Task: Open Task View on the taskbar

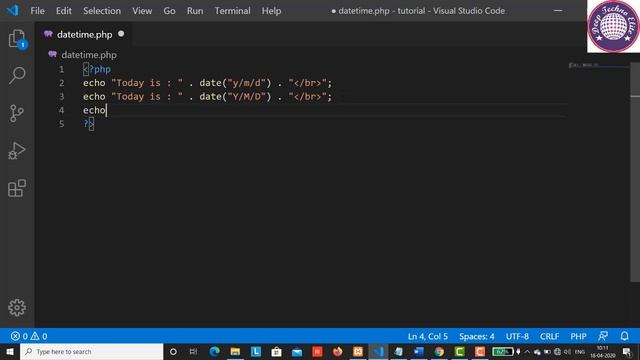Action: [193, 351]
